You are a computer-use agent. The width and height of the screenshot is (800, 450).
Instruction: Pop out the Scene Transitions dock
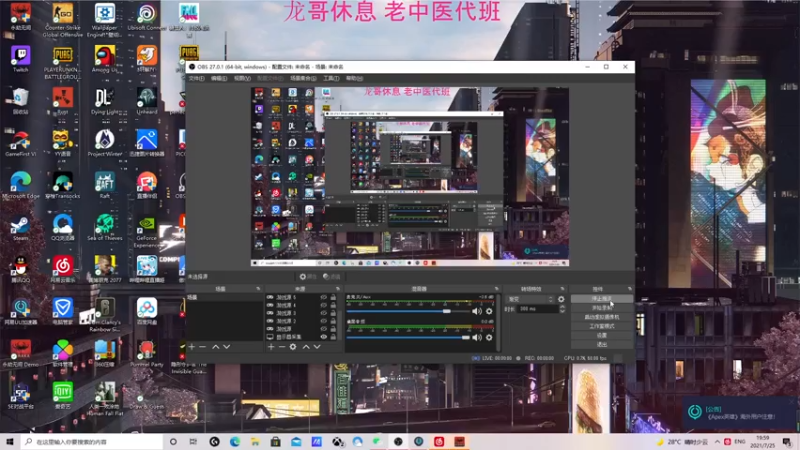[x=563, y=289]
